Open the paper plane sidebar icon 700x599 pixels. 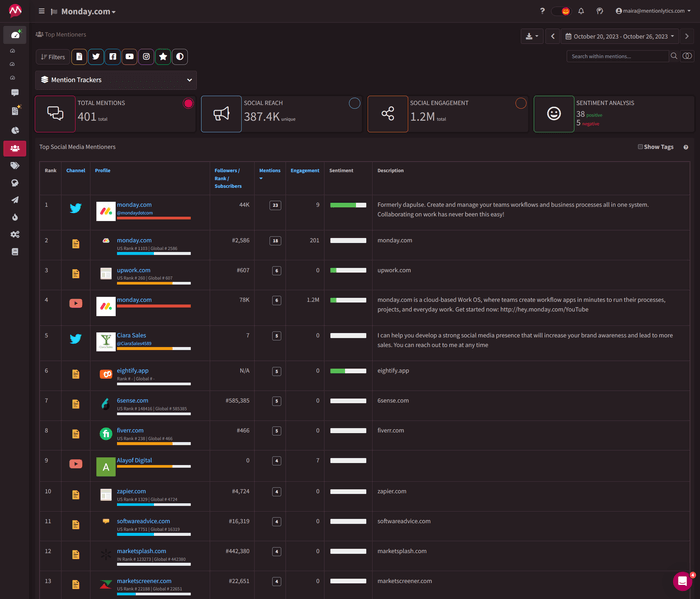point(15,200)
